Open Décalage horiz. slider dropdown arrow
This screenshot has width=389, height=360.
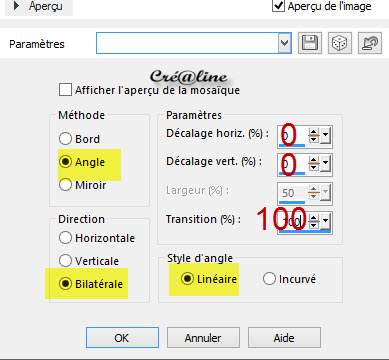pyautogui.click(x=326, y=136)
